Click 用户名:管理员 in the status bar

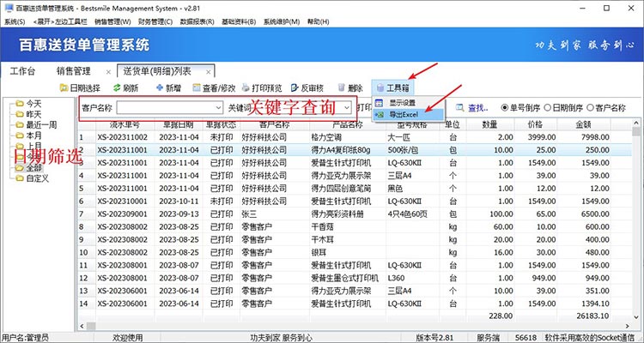pos(25,338)
